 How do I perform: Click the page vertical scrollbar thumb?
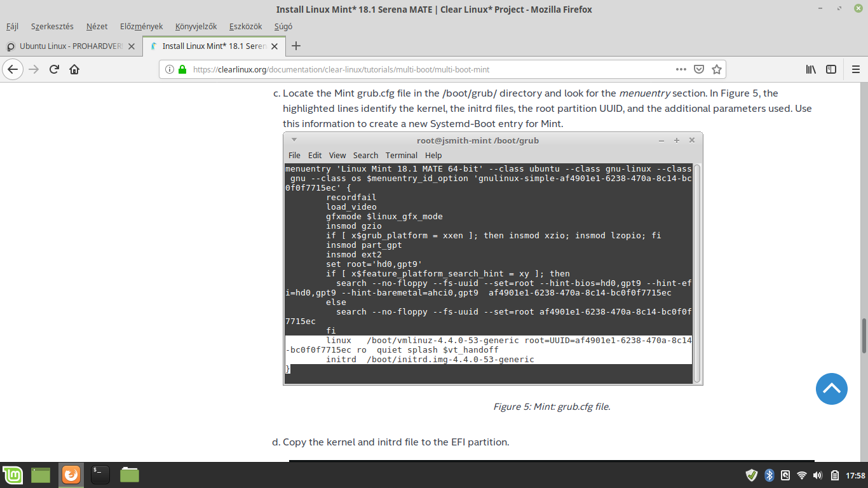click(x=864, y=335)
